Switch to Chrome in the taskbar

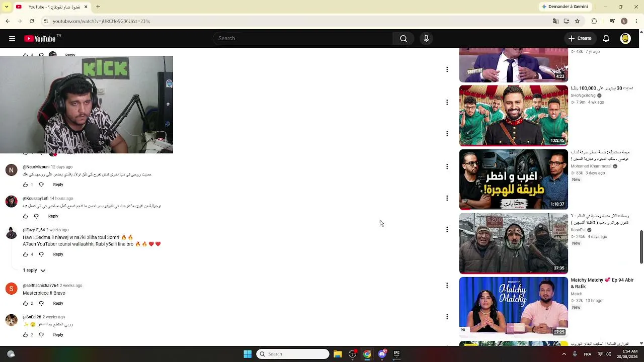click(367, 354)
